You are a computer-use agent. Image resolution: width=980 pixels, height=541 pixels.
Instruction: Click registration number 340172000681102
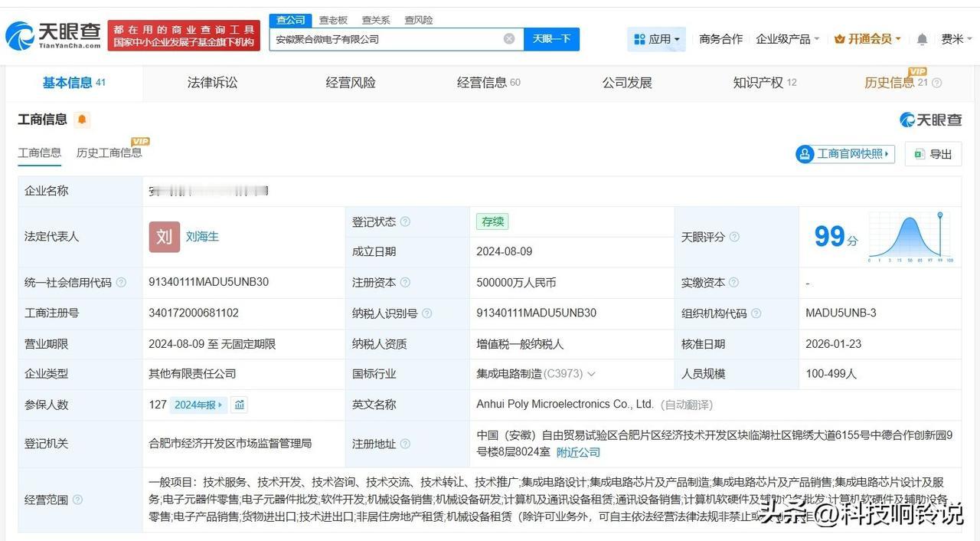tap(194, 313)
